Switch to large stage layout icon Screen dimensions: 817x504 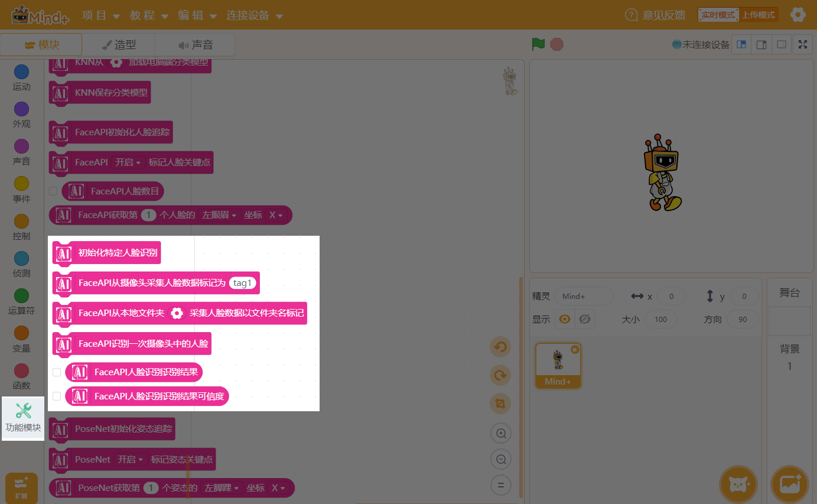click(761, 44)
